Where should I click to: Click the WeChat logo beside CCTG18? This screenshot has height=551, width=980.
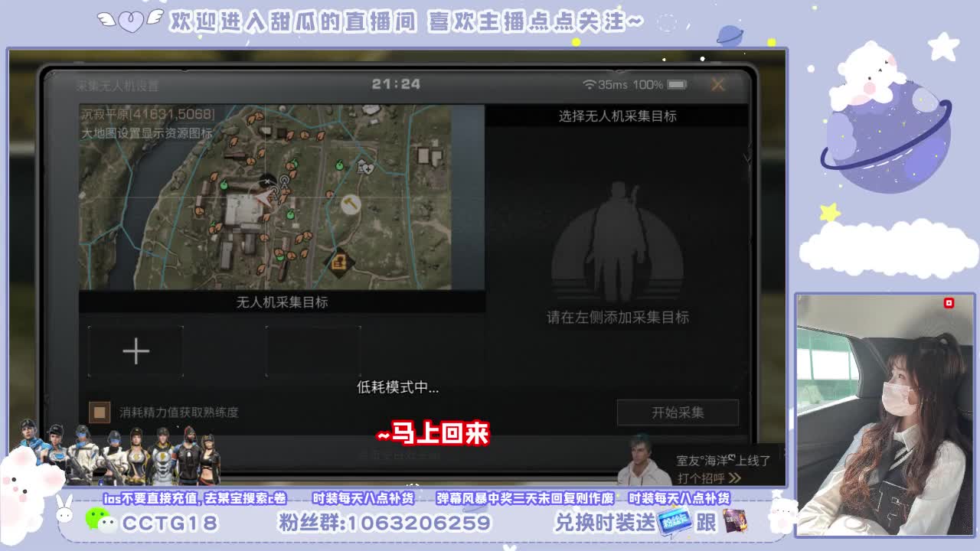click(100, 520)
